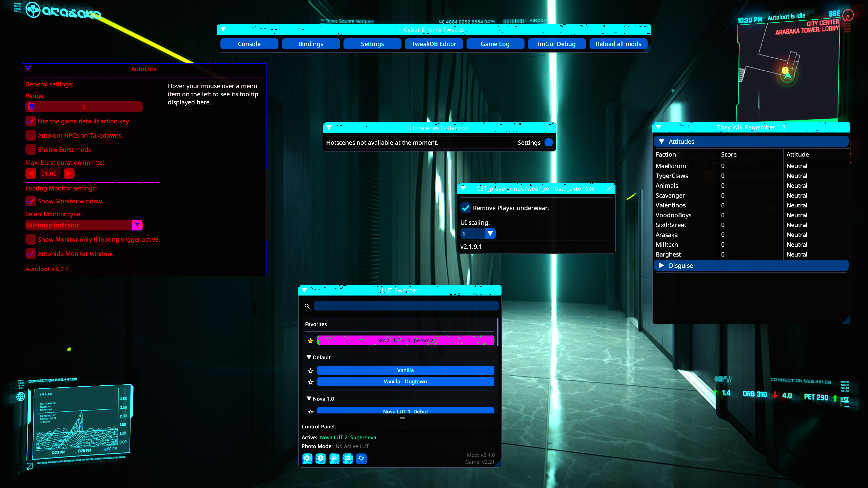This screenshot has height=488, width=868.
Task: Click the LUT list scrollbar
Action: click(497, 332)
